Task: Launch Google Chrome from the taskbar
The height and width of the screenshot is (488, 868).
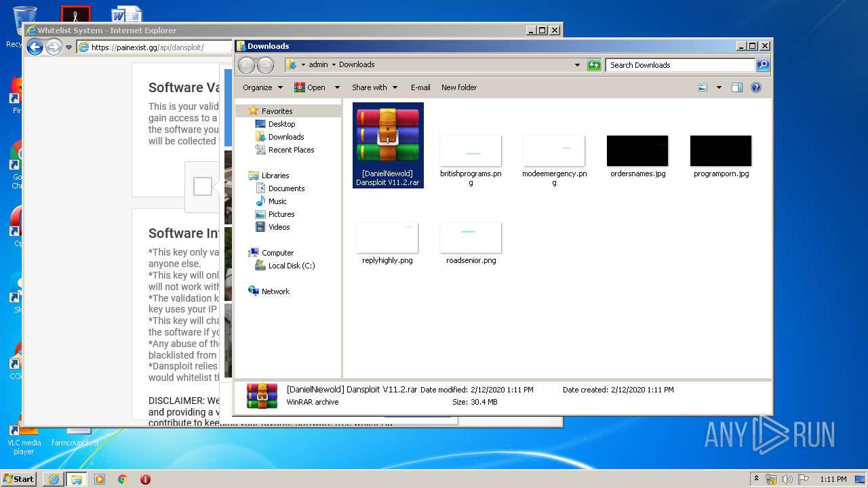Action: click(x=122, y=479)
